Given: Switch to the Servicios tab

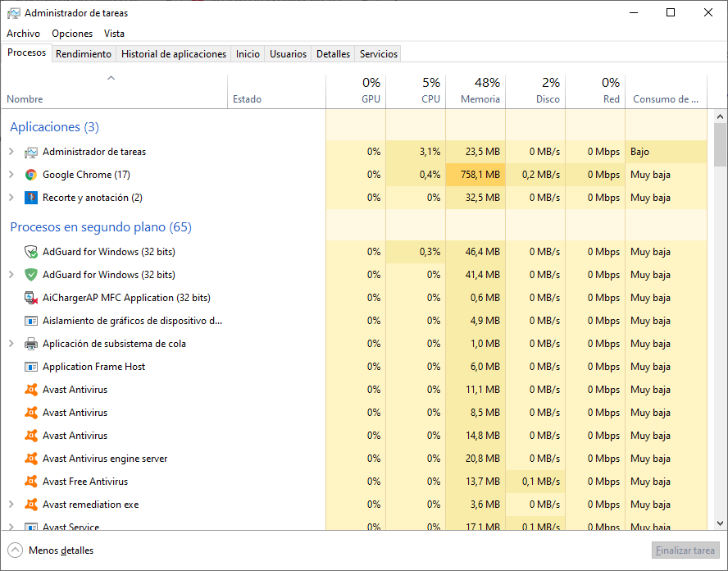Looking at the screenshot, I should pos(379,54).
